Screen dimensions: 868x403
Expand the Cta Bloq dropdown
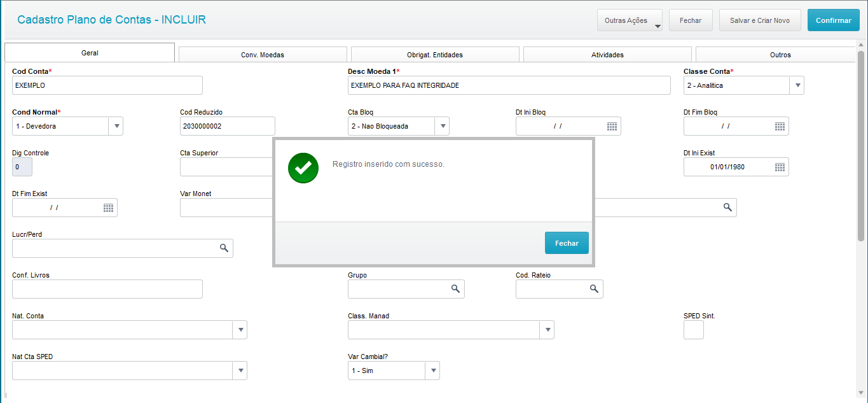pos(442,126)
